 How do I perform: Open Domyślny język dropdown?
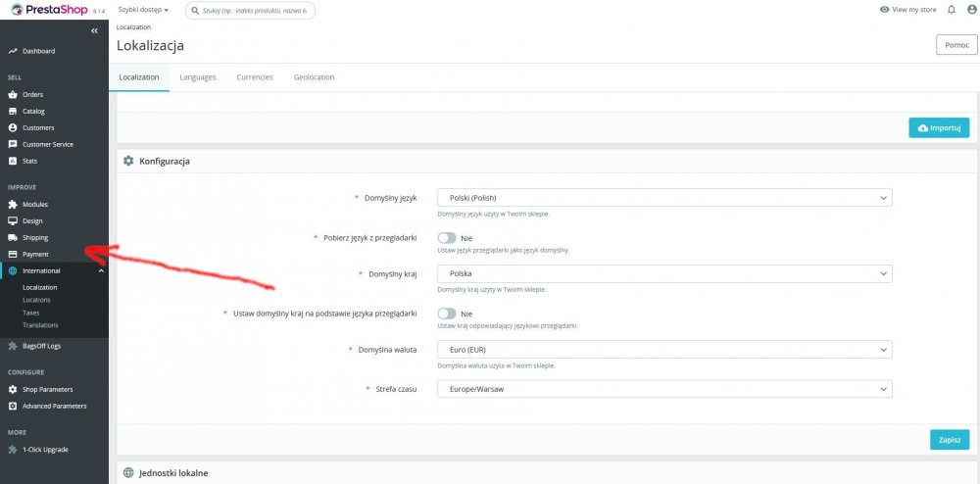point(664,197)
